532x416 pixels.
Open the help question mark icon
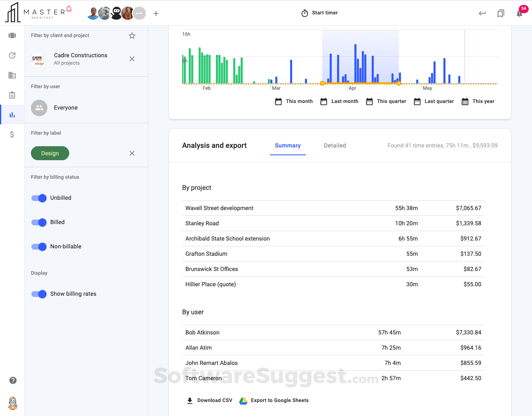pos(13,380)
